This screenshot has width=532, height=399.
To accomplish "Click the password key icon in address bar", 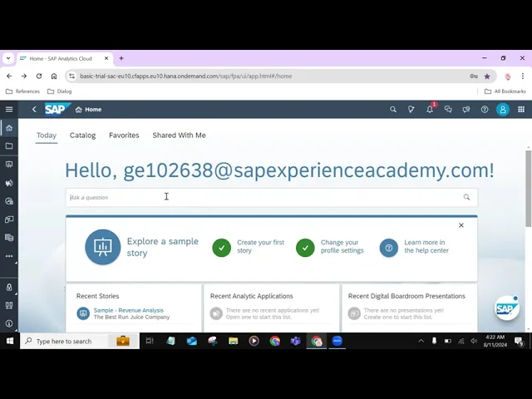I will coord(474,76).
